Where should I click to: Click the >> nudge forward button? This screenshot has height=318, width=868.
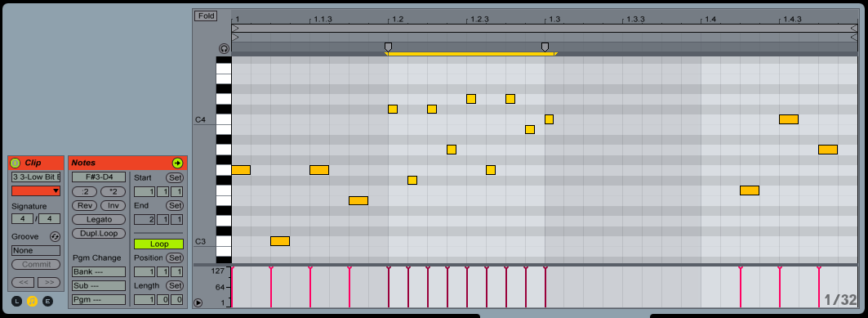[x=49, y=282]
